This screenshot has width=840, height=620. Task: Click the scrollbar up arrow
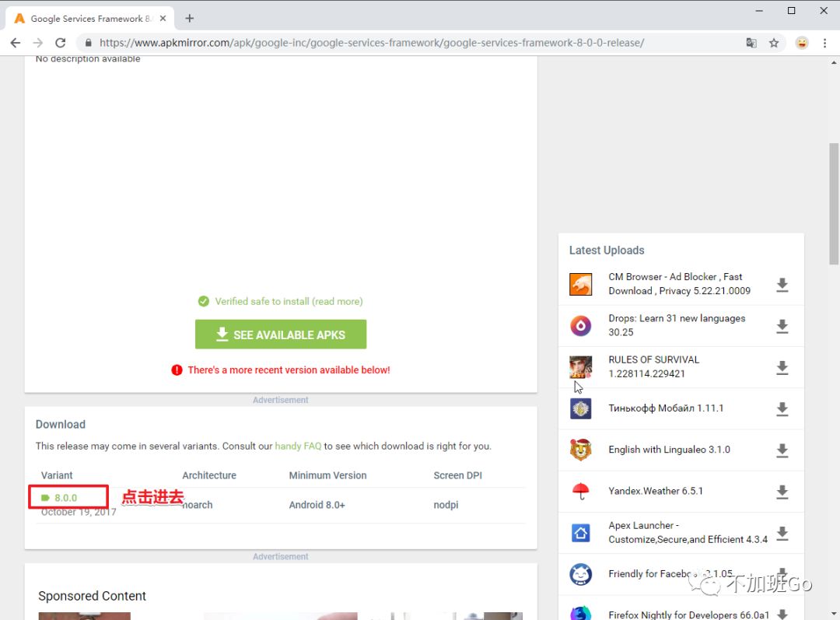[x=834, y=62]
